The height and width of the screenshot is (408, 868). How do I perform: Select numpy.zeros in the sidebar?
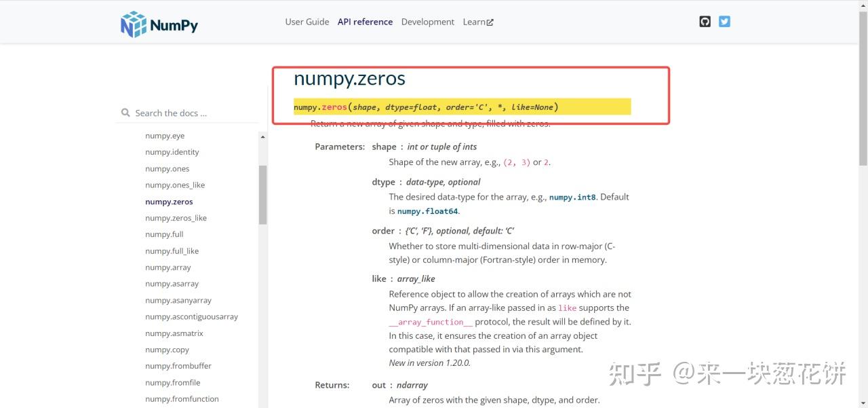tap(169, 201)
